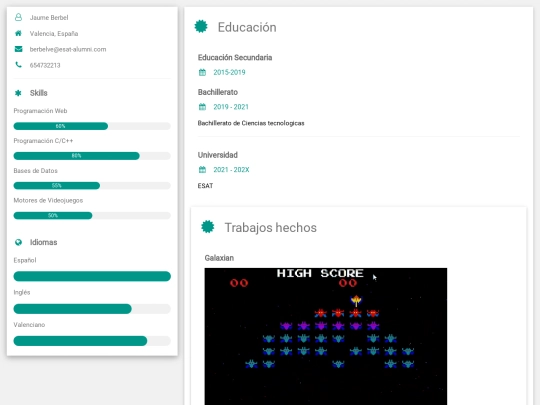540x405 pixels.
Task: Click the badge icon next to Trabajos hechos
Action: tap(208, 227)
